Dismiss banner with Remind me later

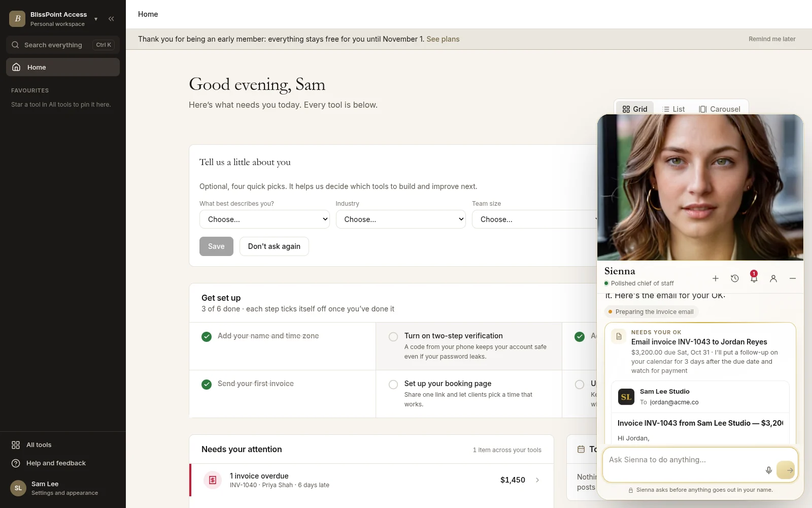(x=772, y=39)
